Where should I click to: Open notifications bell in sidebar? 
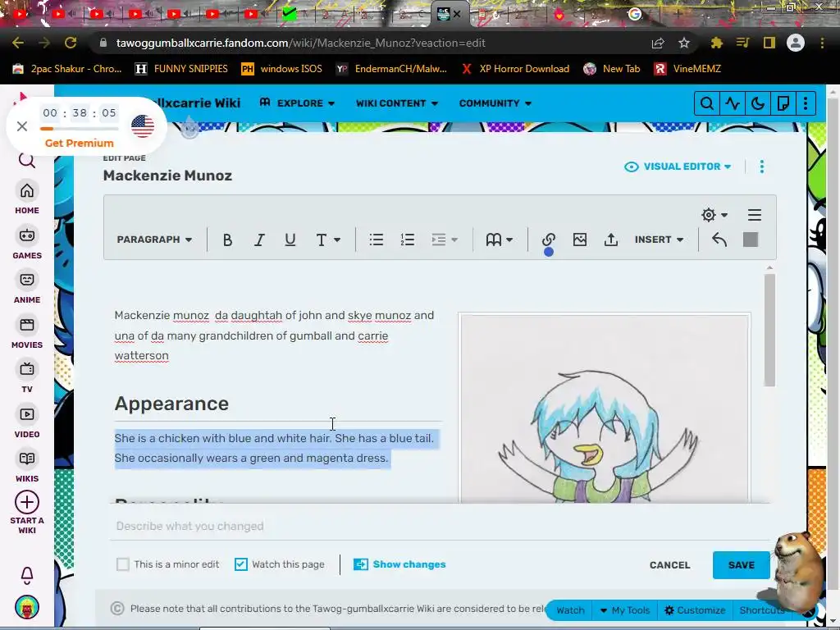tap(27, 575)
